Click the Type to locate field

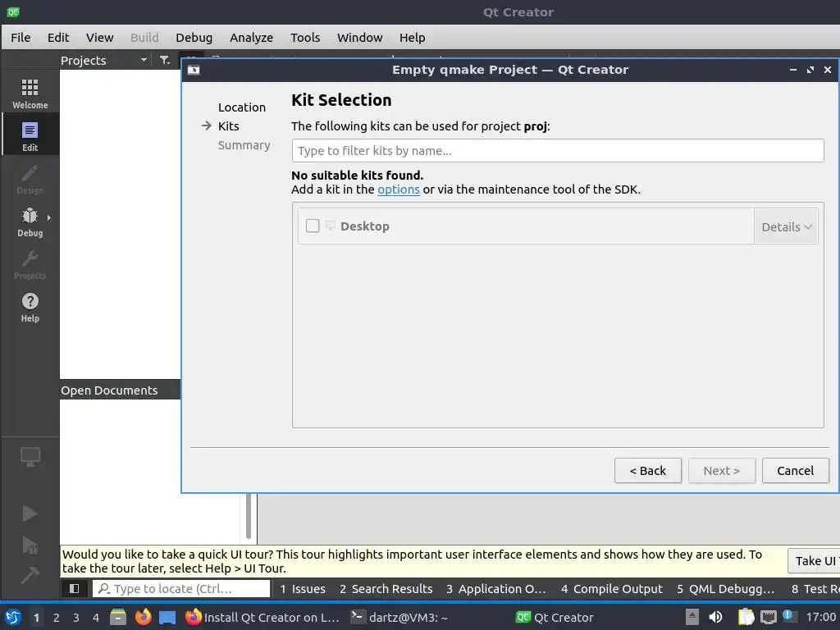[181, 589]
